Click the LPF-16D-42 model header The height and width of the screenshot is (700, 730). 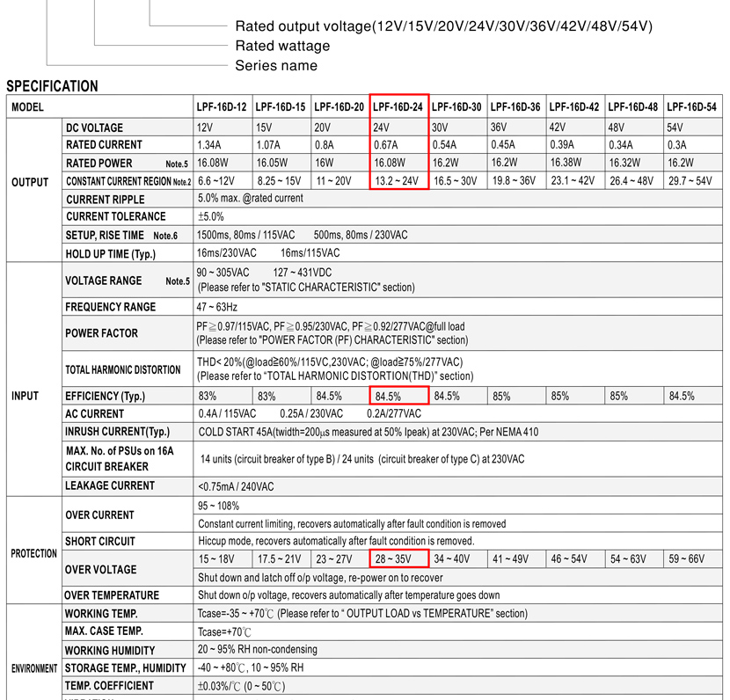[574, 107]
